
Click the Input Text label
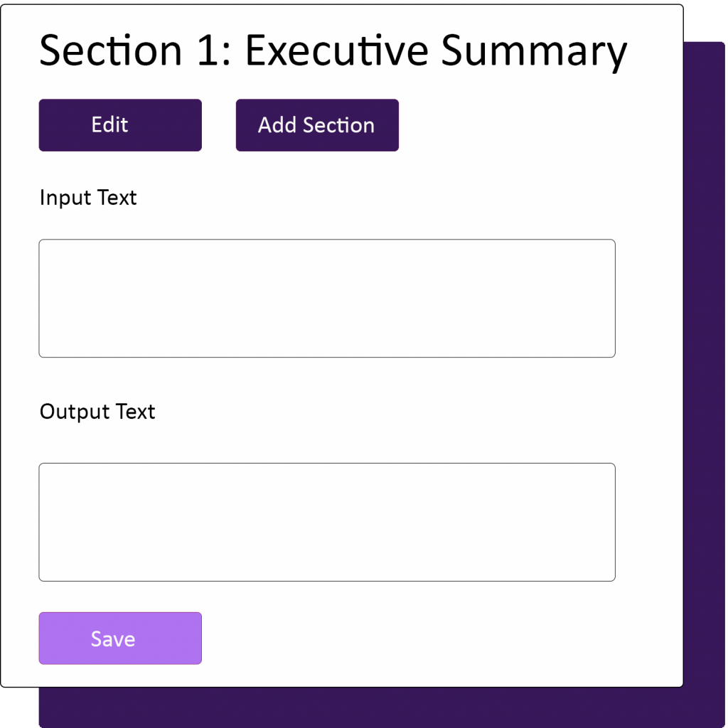[87, 198]
